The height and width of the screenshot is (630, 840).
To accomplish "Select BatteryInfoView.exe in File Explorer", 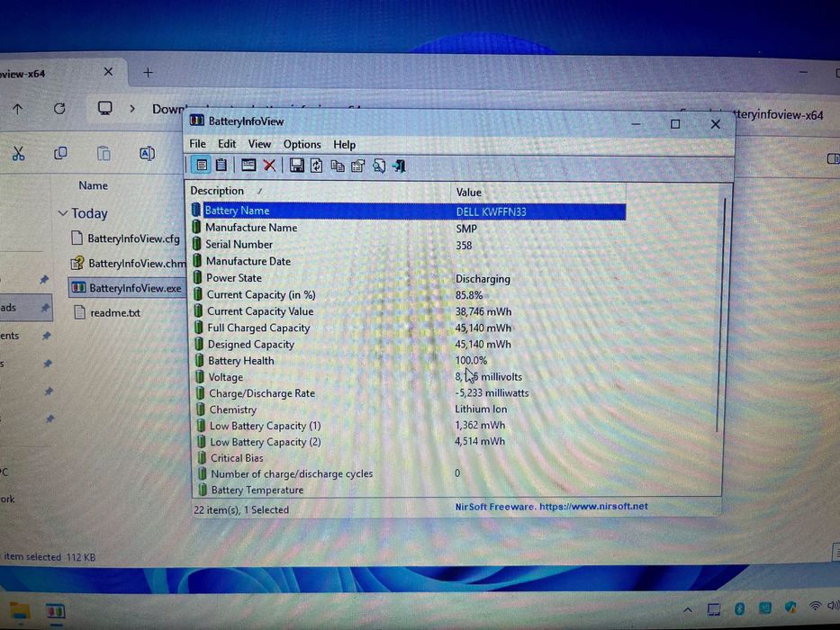I will (x=126, y=288).
